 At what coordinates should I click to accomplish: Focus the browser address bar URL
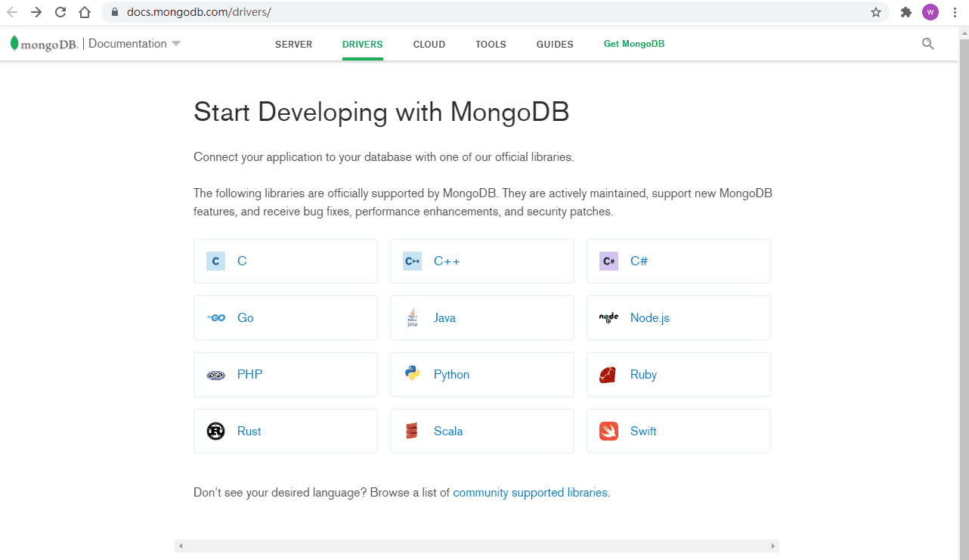199,12
